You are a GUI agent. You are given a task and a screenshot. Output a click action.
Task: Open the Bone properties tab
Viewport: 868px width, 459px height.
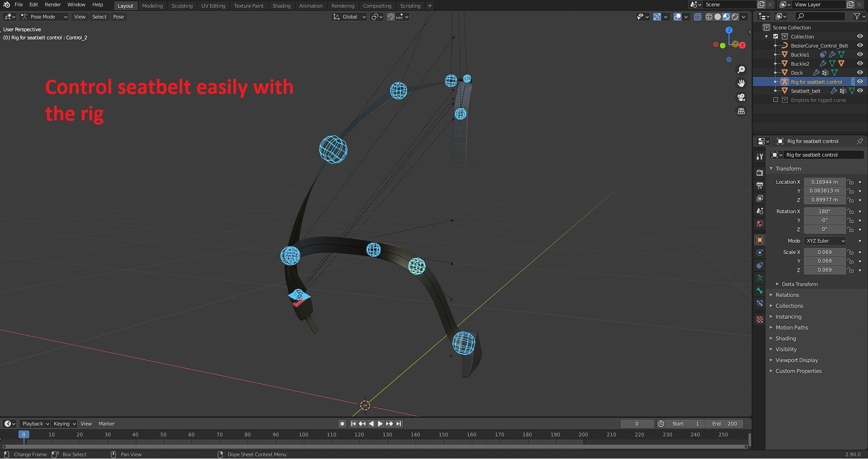pos(760,291)
